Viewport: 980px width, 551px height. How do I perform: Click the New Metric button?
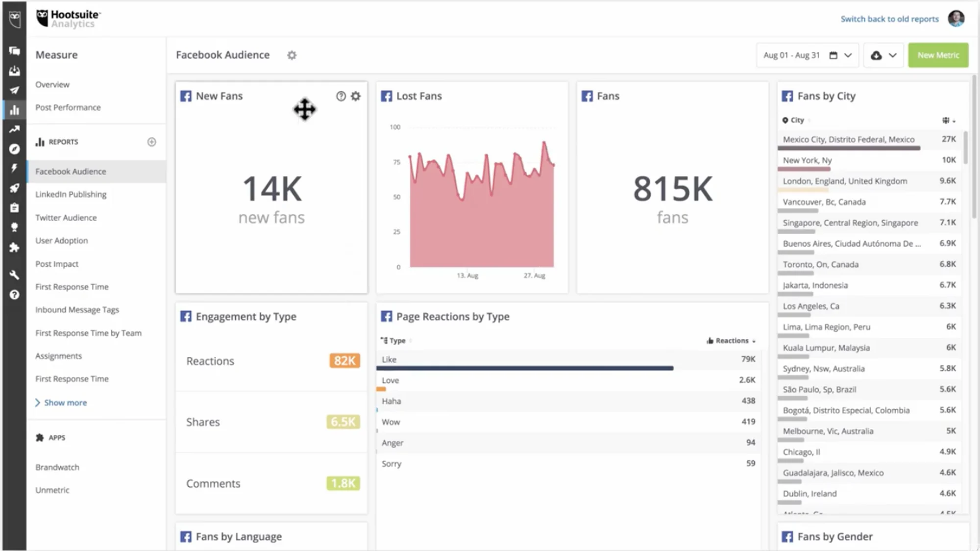[x=938, y=55]
